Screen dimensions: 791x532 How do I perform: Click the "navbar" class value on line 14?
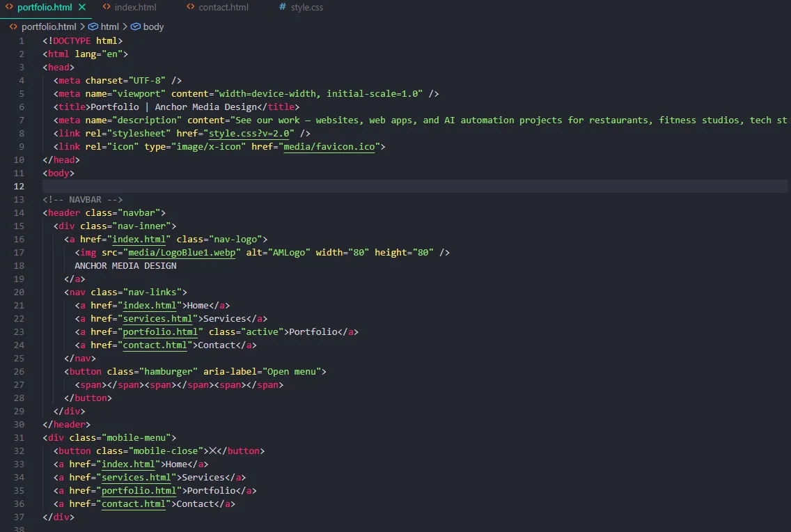(x=139, y=213)
